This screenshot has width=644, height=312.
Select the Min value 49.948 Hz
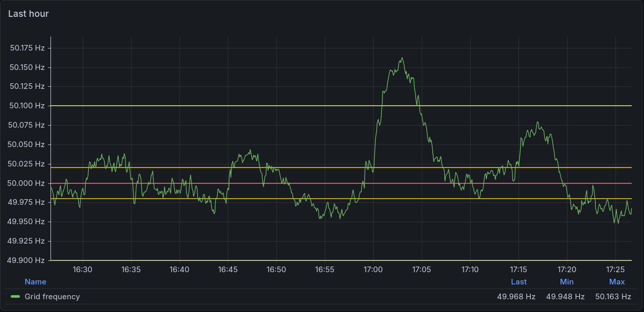(x=565, y=296)
